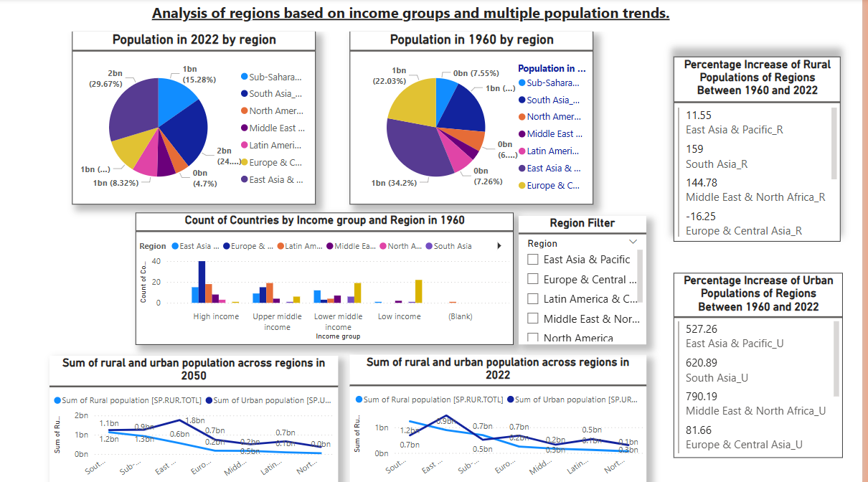Click the Count of Countries by Income group title
The image size is (868, 482).
[x=324, y=221]
